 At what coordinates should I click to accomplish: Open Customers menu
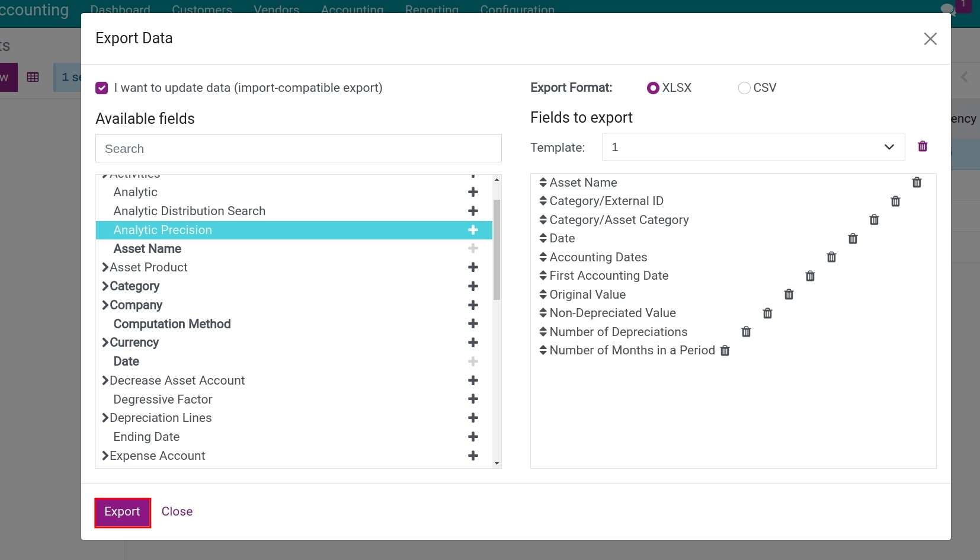(202, 9)
